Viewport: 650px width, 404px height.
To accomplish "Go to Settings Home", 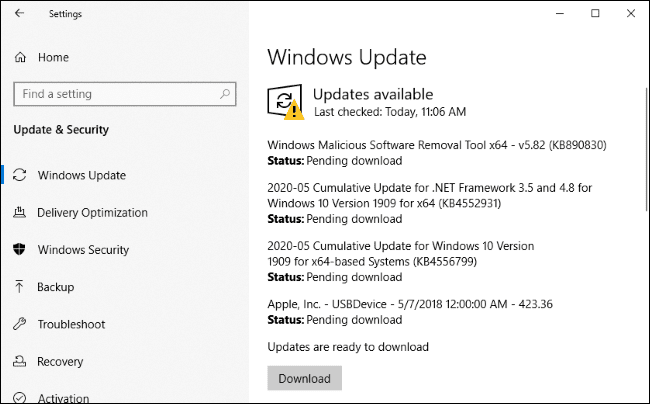I will 53,58.
